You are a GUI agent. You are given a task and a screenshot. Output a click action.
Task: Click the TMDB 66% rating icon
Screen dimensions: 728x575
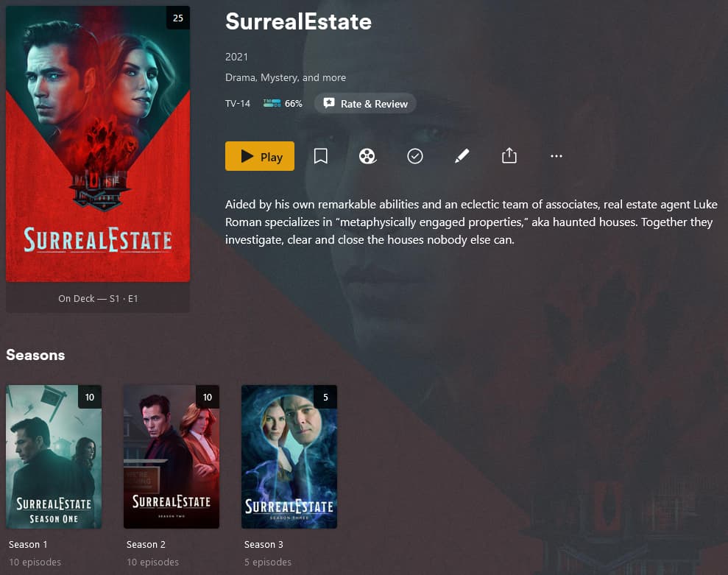coord(272,103)
